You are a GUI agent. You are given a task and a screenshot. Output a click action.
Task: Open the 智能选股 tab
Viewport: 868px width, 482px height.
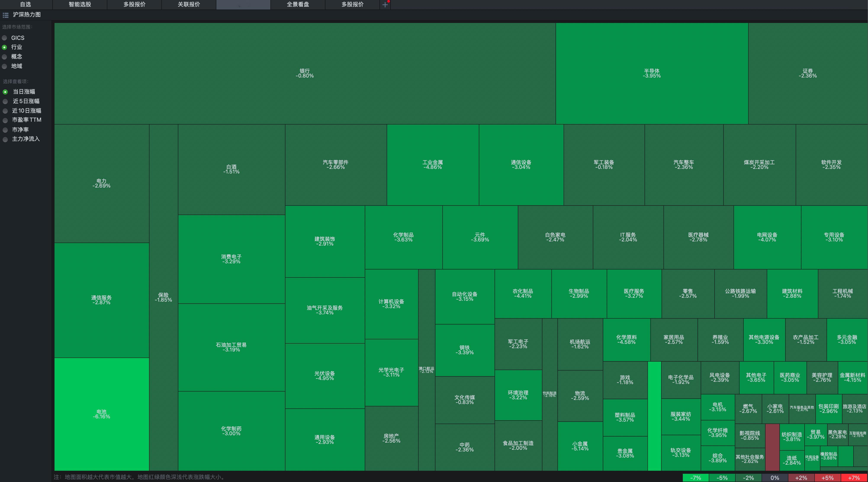click(80, 4)
